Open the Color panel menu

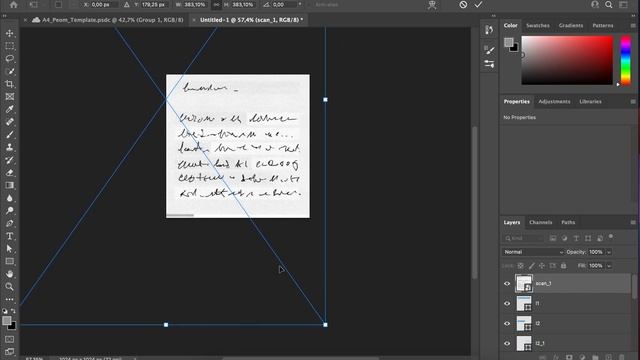(633, 25)
